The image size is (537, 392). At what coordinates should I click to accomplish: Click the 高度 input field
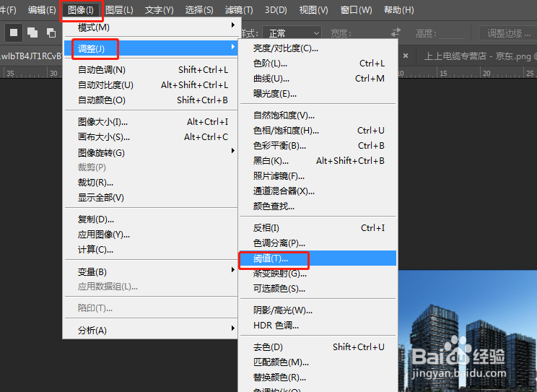(x=451, y=33)
